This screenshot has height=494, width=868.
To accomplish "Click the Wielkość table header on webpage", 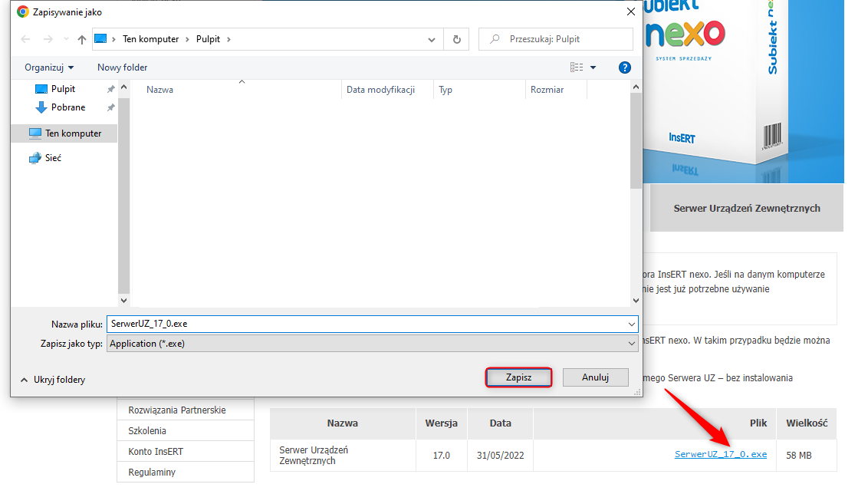I will tap(807, 423).
